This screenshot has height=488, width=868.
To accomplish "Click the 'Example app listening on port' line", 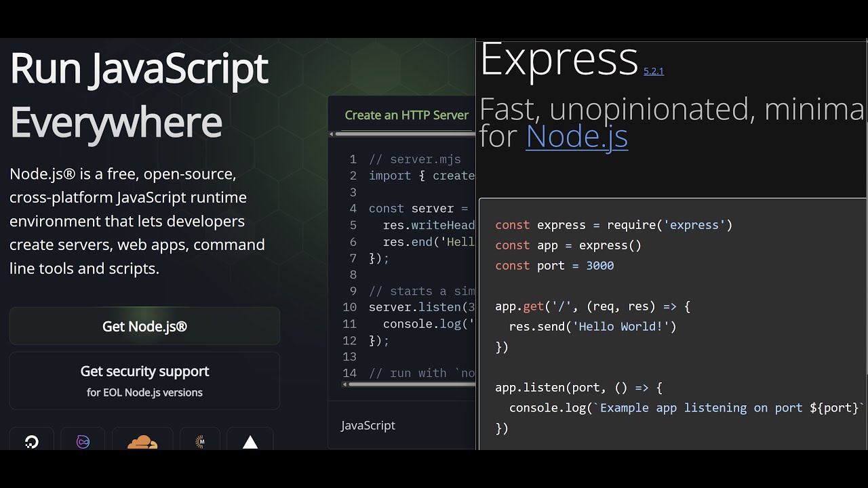I will tap(687, 408).
